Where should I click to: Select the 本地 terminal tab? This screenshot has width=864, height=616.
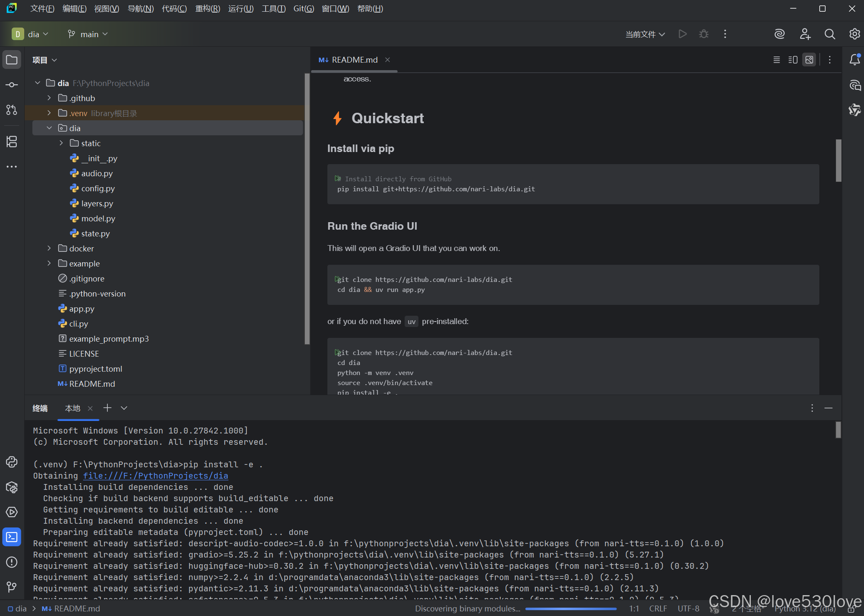[x=73, y=408]
